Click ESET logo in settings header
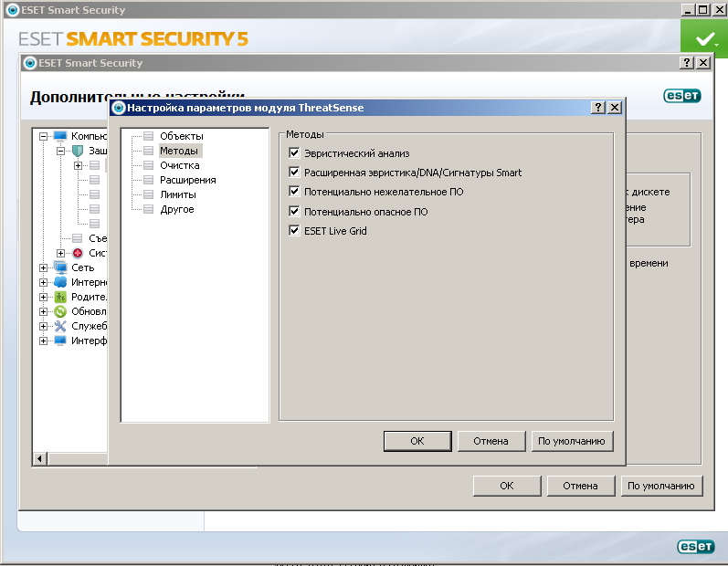728x566 pixels. (x=682, y=96)
